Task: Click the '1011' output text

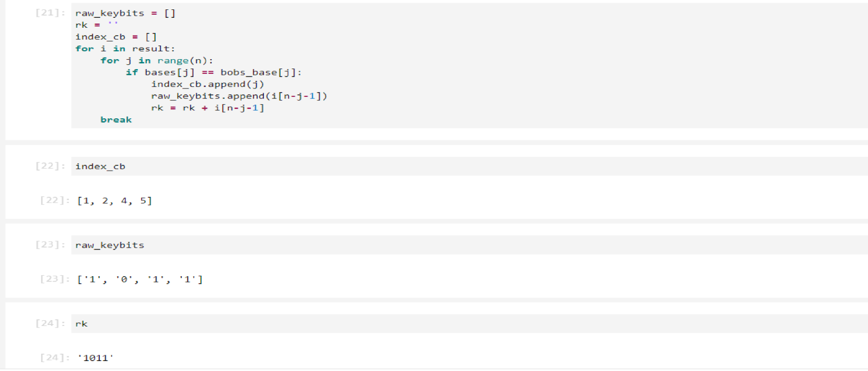Action: coord(96,358)
